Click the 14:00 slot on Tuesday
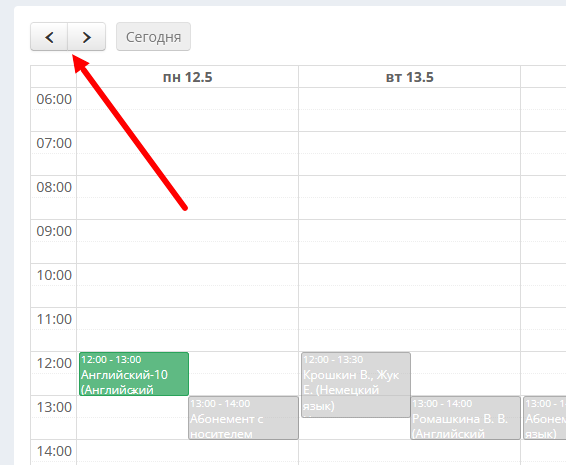Screen dimensions: 566x465 [409, 451]
